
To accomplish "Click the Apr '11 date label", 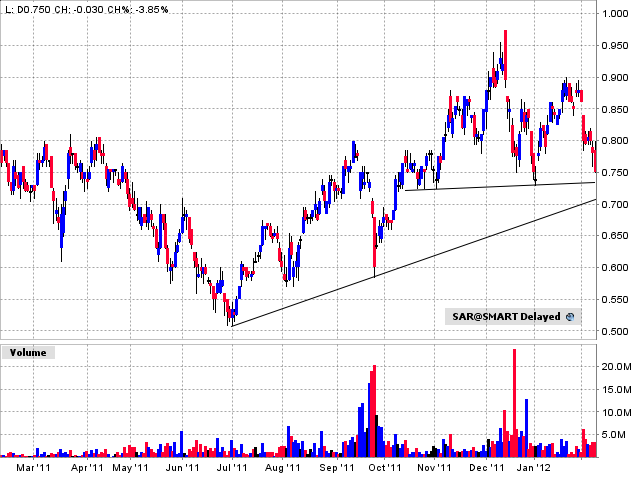I will click(x=87, y=468).
